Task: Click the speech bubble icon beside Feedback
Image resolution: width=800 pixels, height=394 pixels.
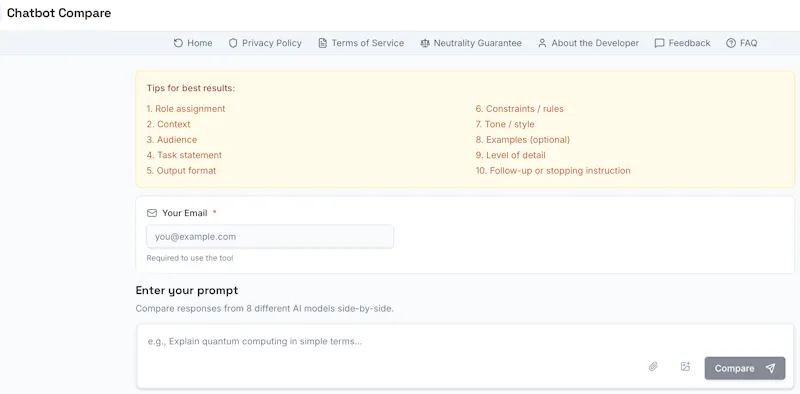Action: (x=659, y=43)
